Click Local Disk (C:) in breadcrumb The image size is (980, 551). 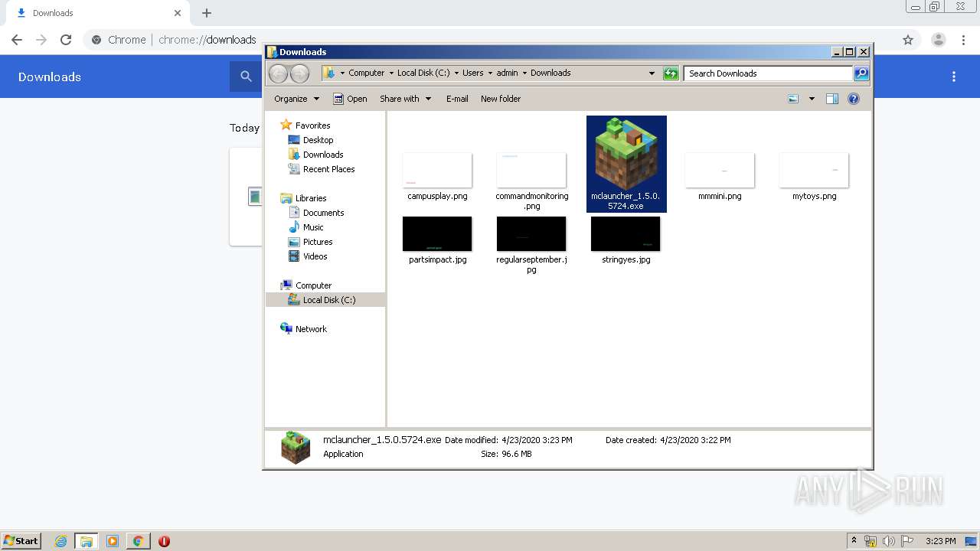pos(423,73)
